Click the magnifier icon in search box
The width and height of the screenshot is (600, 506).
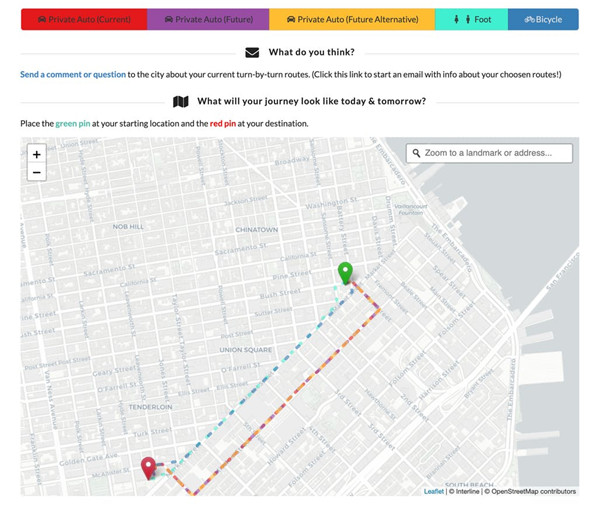[x=416, y=153]
